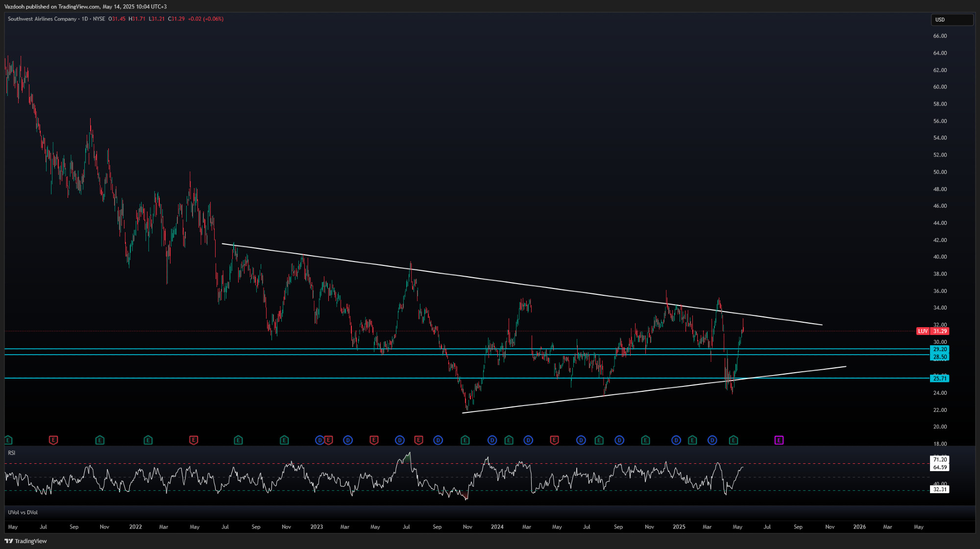Click the 28.50 cyan price level label
This screenshot has width=980, height=549.
[x=939, y=357]
